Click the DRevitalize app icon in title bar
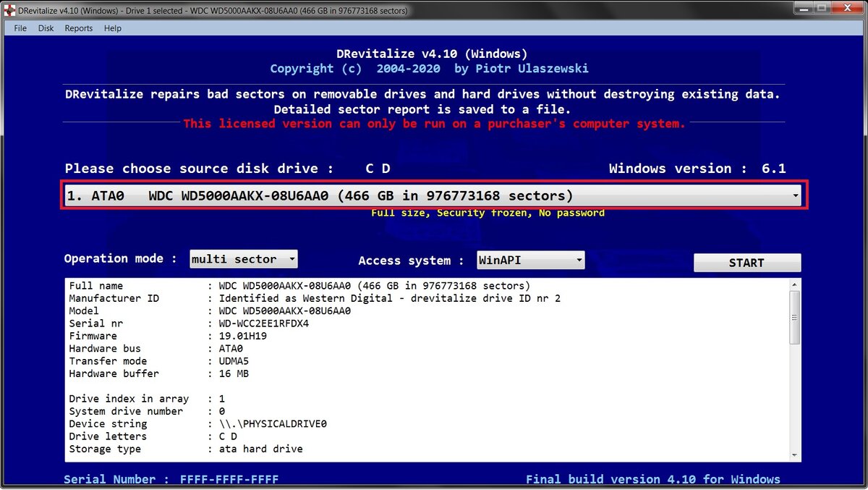Screen dimensions: 868x490 (x=9, y=10)
